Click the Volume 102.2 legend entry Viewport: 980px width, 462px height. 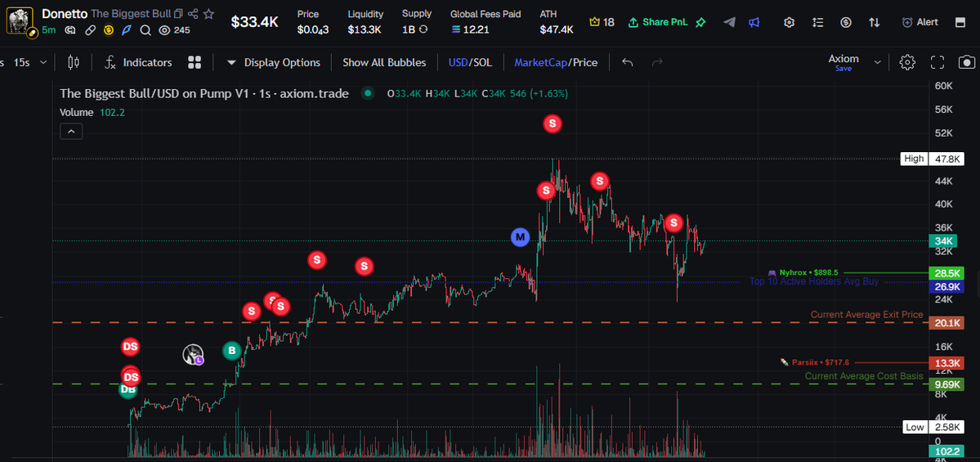(x=92, y=113)
